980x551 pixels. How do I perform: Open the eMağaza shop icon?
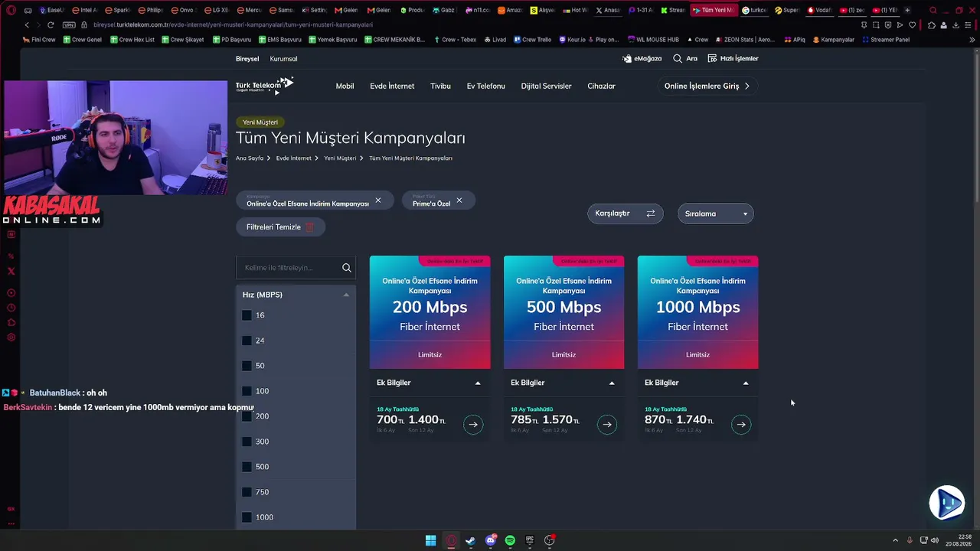[x=627, y=58]
